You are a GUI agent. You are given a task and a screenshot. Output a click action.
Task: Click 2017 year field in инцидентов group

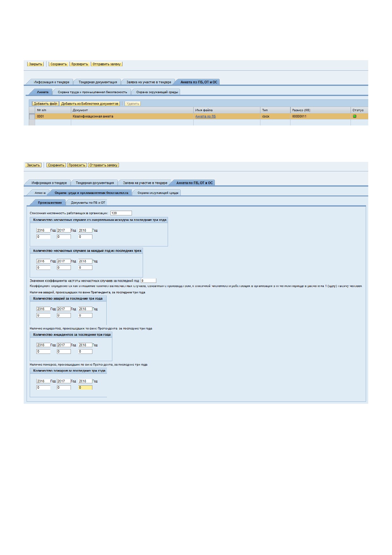(x=64, y=345)
